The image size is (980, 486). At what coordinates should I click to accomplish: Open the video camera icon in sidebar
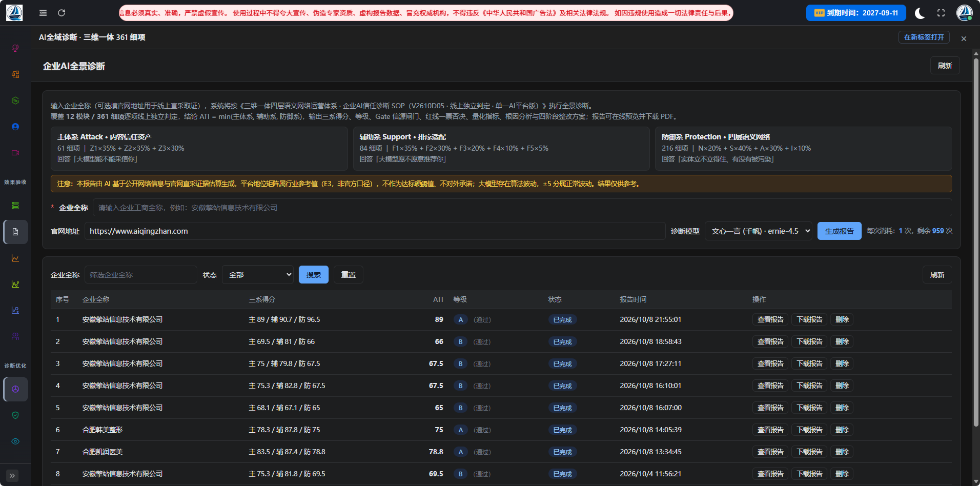(15, 153)
